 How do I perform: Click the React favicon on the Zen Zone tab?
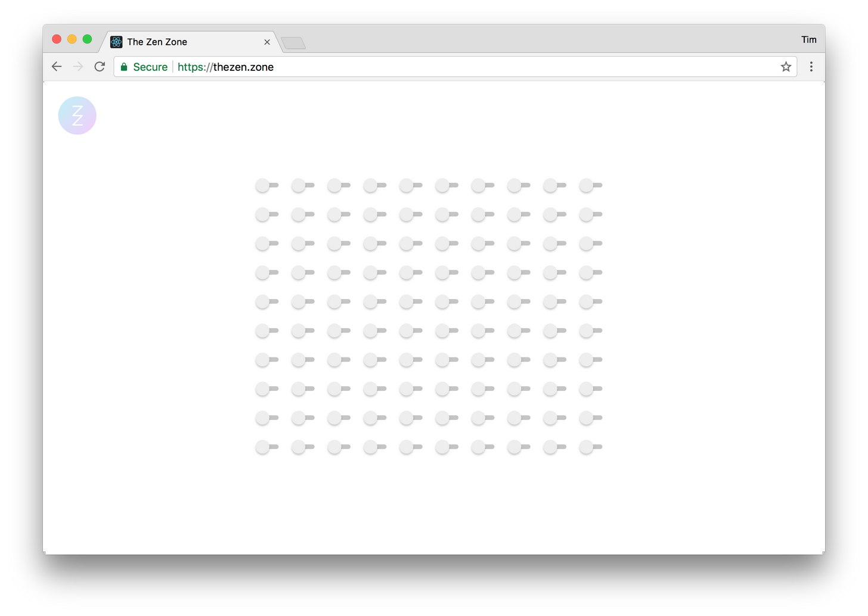click(x=116, y=42)
